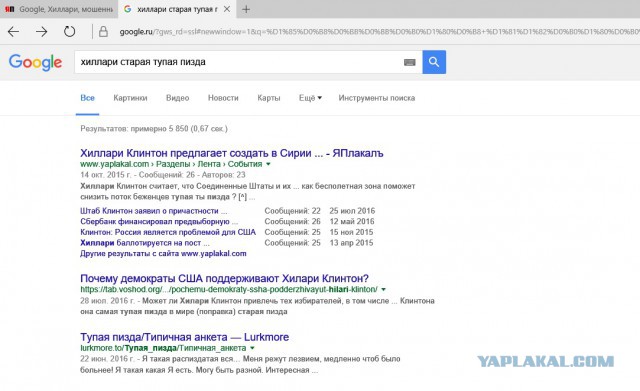The image size is (640, 391).
Task: Click the Google logo
Action: 36,62
